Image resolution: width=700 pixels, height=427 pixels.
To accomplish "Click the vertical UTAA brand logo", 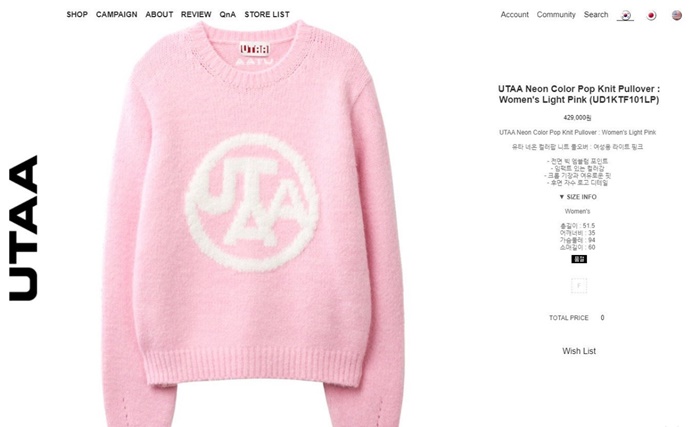I will point(23,228).
